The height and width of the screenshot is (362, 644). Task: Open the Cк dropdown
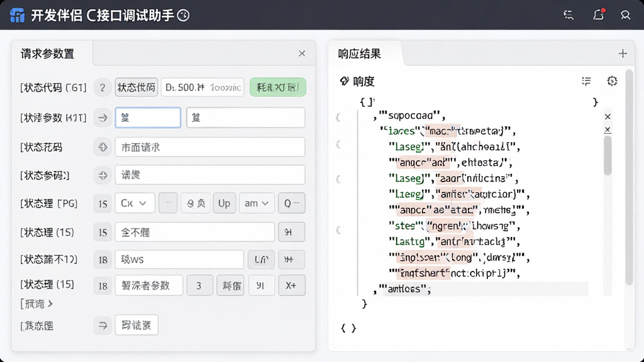135,203
